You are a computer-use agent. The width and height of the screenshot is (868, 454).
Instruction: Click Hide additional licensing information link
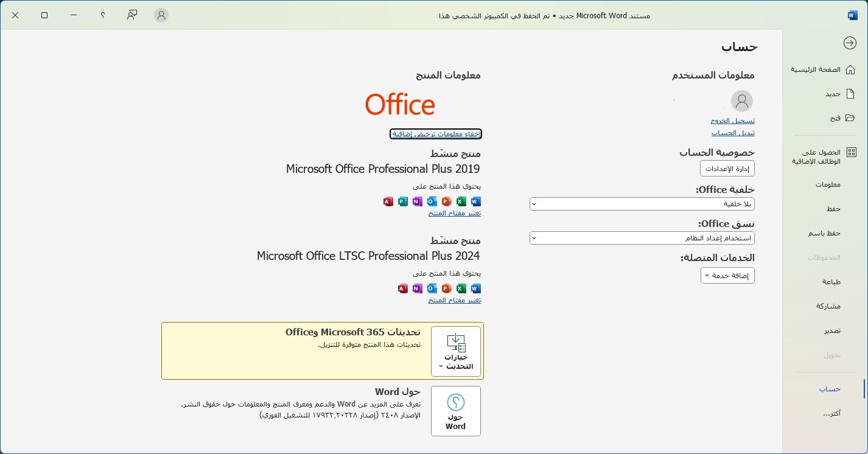coord(436,134)
